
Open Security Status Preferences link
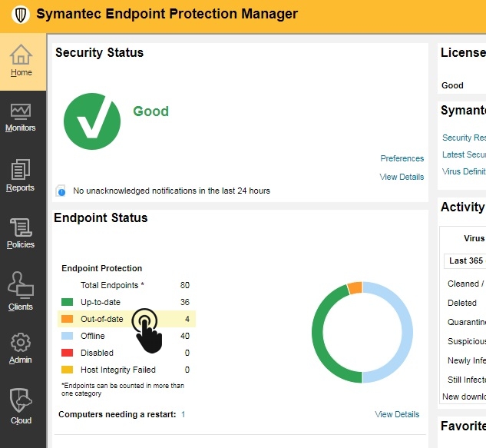pyautogui.click(x=402, y=158)
